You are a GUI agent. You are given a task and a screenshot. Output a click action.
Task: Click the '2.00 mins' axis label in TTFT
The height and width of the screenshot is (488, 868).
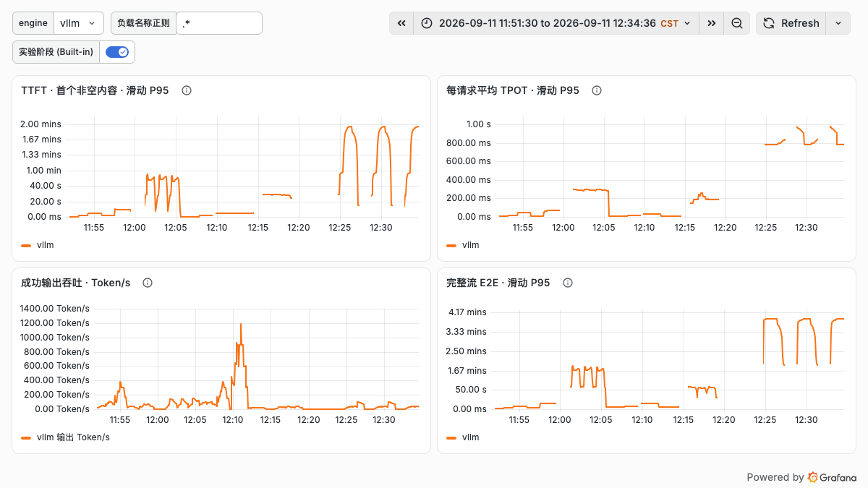[41, 124]
